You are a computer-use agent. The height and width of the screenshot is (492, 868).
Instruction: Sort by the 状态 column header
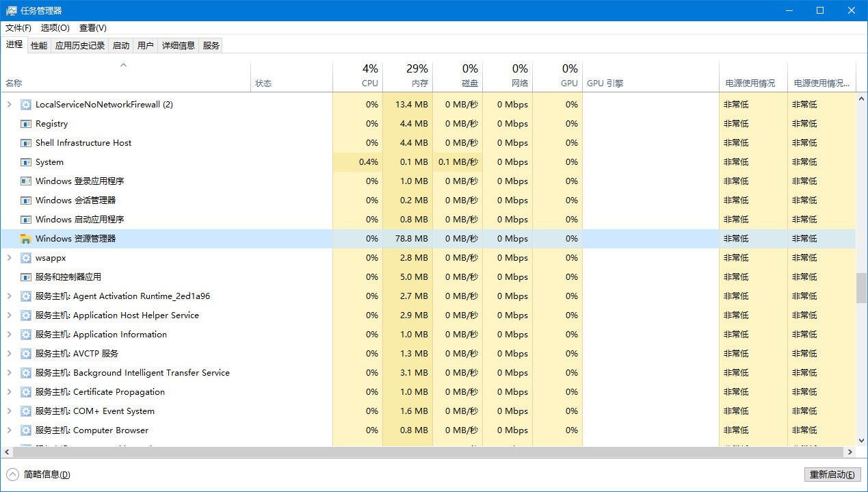(292, 76)
